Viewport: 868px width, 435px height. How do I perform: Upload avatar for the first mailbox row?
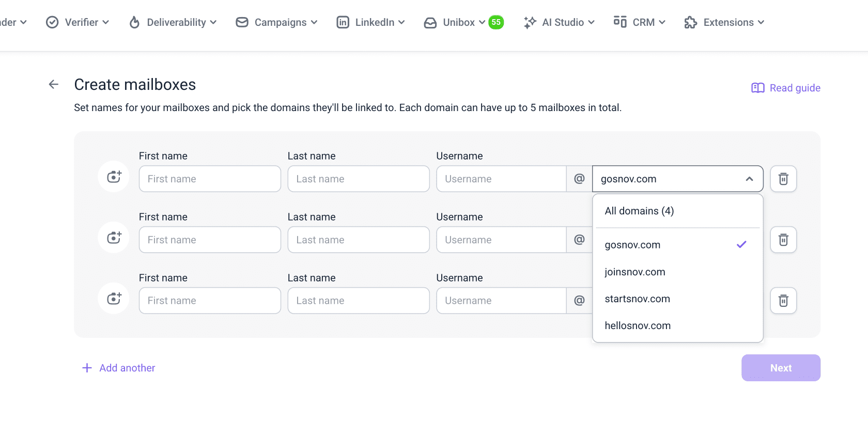(x=114, y=177)
